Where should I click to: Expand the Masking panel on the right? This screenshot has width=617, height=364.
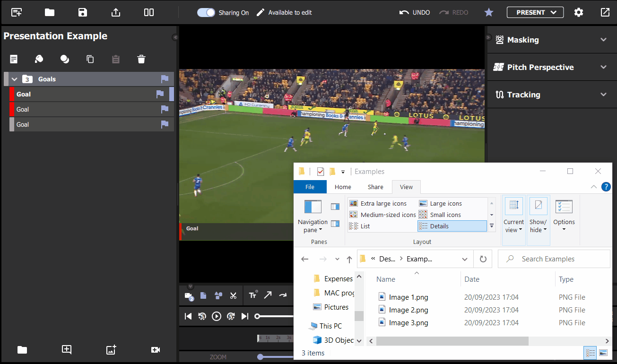point(603,40)
